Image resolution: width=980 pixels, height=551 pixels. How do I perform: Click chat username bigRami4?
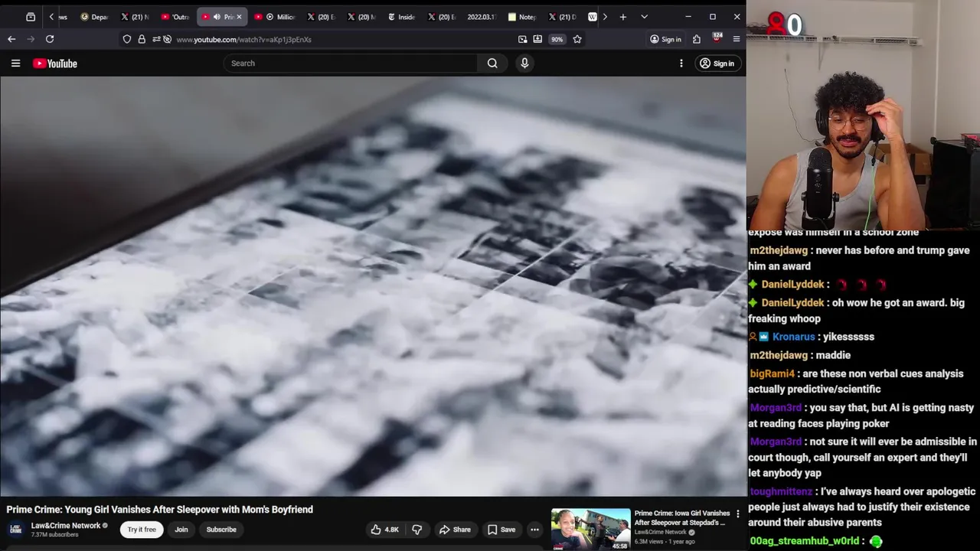click(x=773, y=374)
